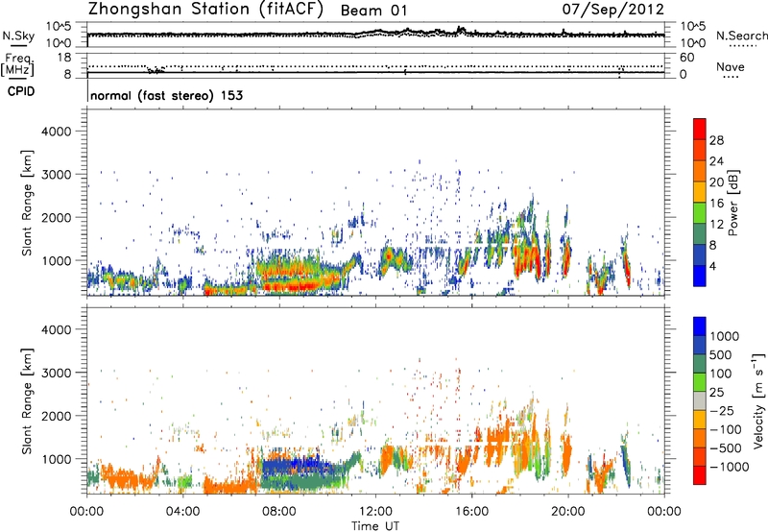The width and height of the screenshot is (768, 532).
Task: Click the "N.Search" legend label
Action: point(741,36)
